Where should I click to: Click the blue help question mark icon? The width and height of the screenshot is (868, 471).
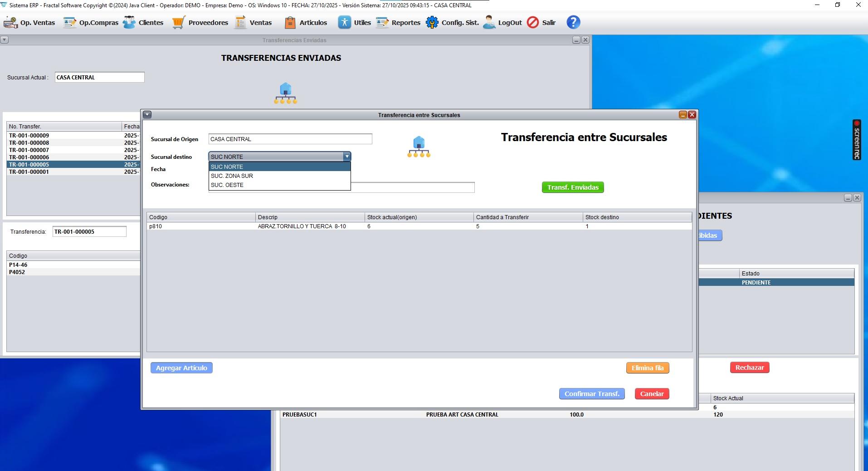[x=573, y=22]
